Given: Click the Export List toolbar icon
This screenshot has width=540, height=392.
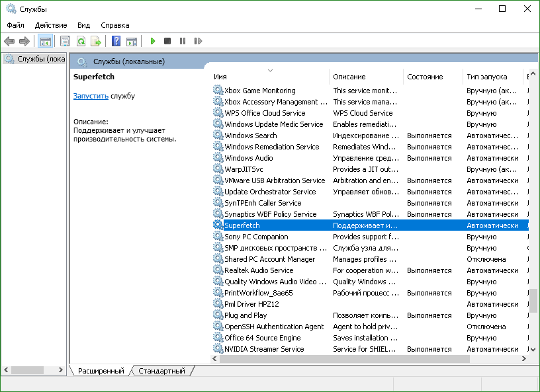Looking at the screenshot, I should pos(96,41).
